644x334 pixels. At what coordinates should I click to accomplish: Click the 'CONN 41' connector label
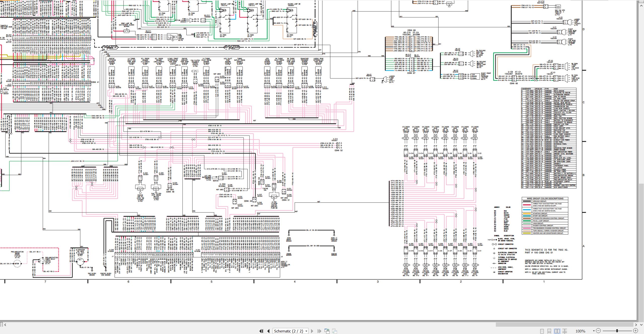click(95, 82)
